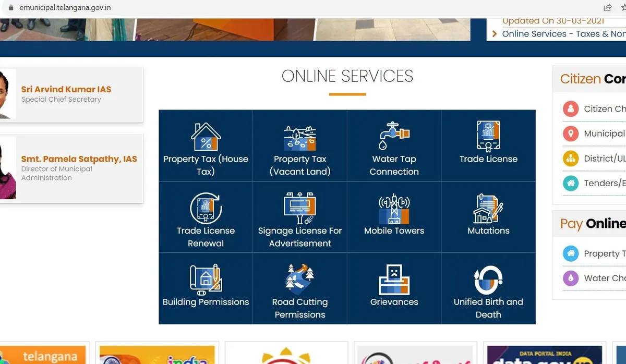This screenshot has height=364, width=626.
Task: Click the Sri Arvind Kumar IAS name link
Action: (x=66, y=89)
